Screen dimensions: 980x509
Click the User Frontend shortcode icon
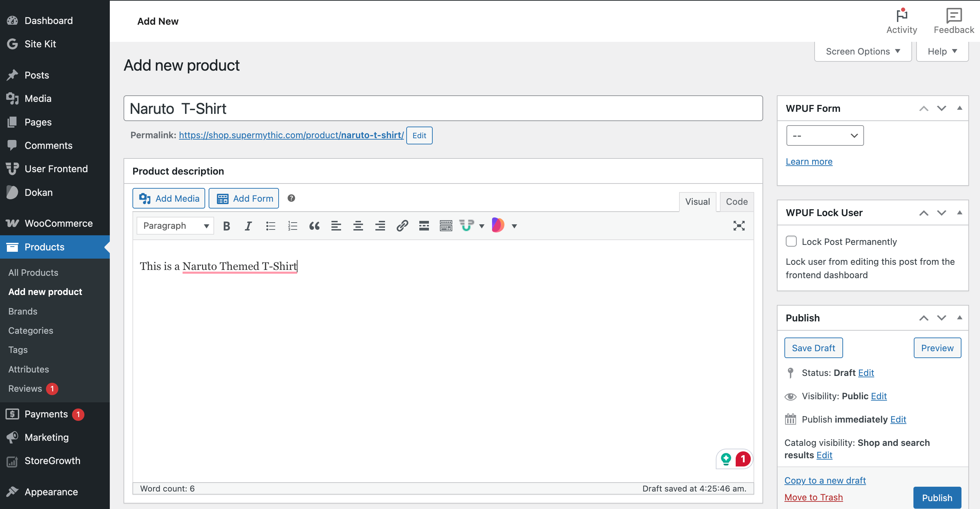click(466, 226)
